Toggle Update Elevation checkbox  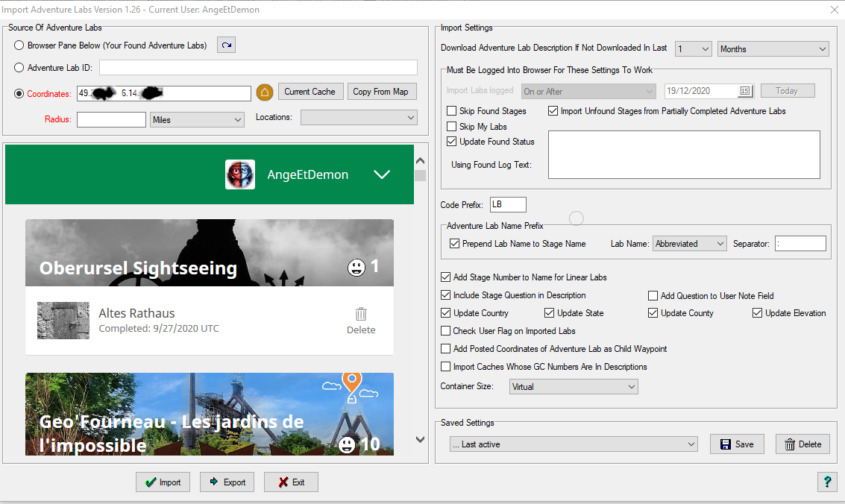click(x=758, y=313)
